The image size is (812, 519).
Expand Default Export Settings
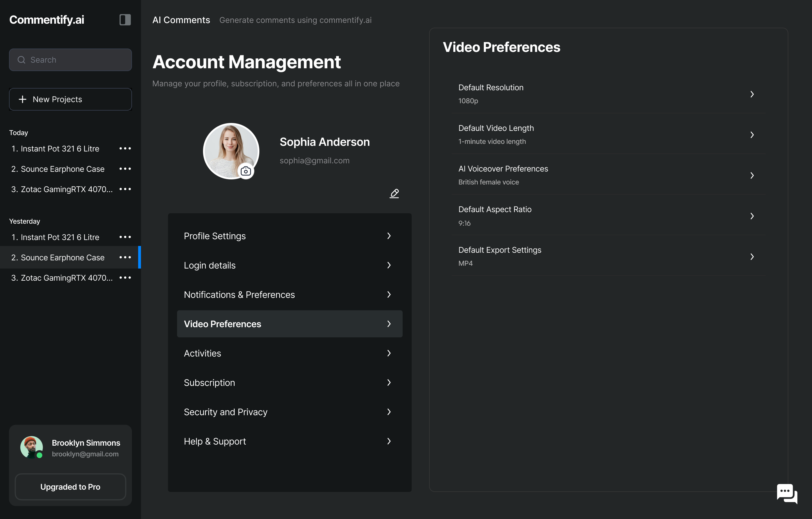[752, 256]
